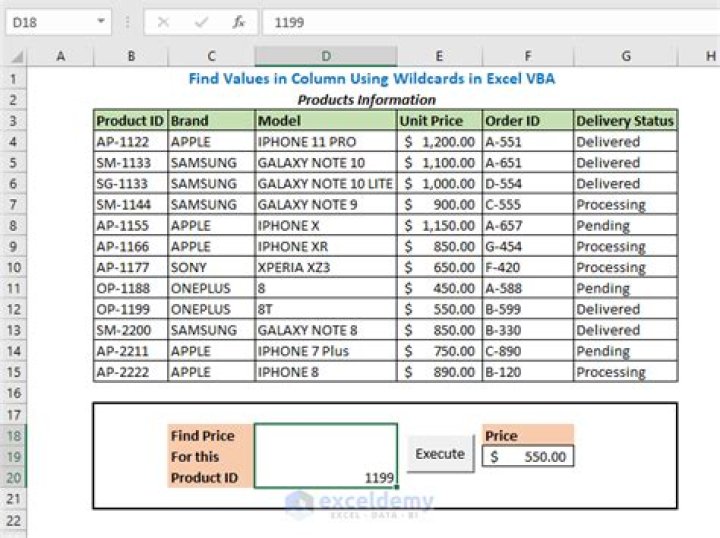The width and height of the screenshot is (720, 538).
Task: Select column F header
Action: click(528, 56)
